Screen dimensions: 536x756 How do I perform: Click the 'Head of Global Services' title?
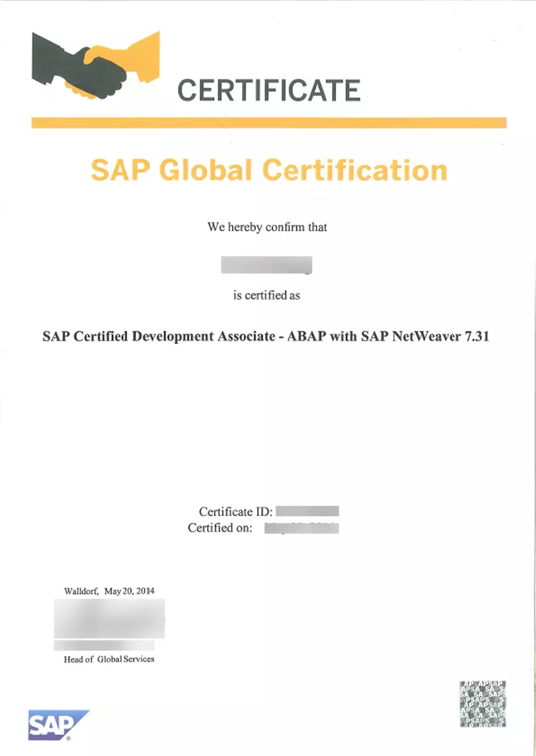[109, 659]
